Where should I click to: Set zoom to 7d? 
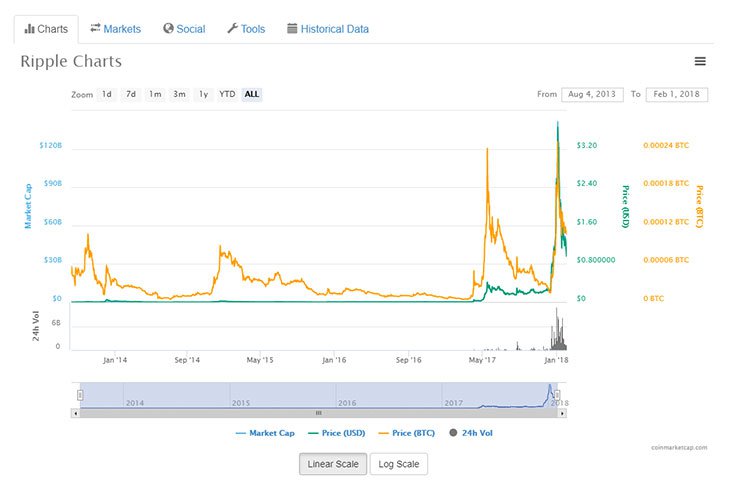point(131,94)
